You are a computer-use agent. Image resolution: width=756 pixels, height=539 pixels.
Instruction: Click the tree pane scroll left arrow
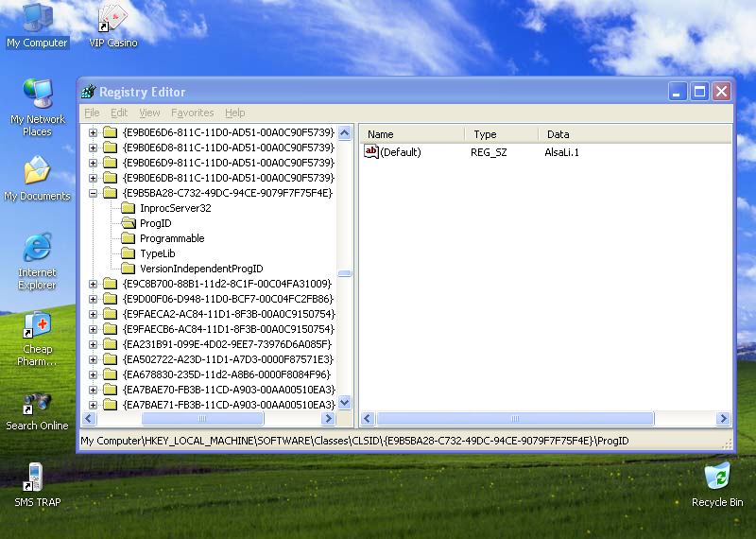point(89,418)
